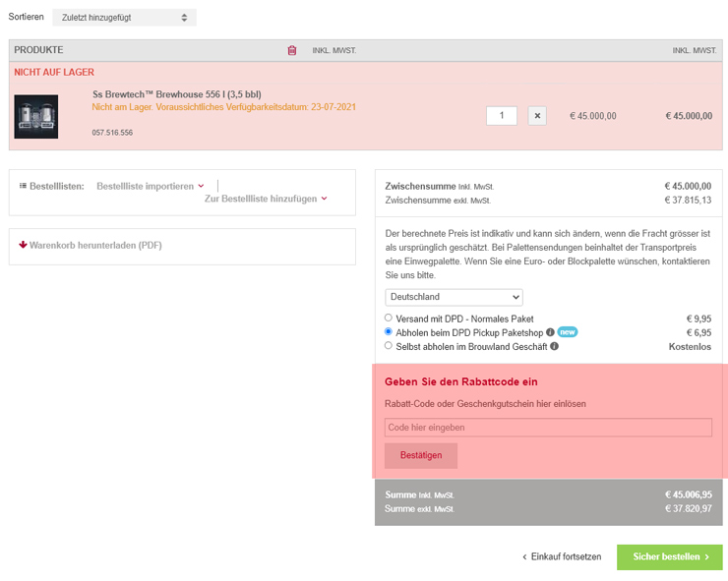Click the Einkauf fortsetzen link
Screen dimensions: 728x581
click(562, 556)
